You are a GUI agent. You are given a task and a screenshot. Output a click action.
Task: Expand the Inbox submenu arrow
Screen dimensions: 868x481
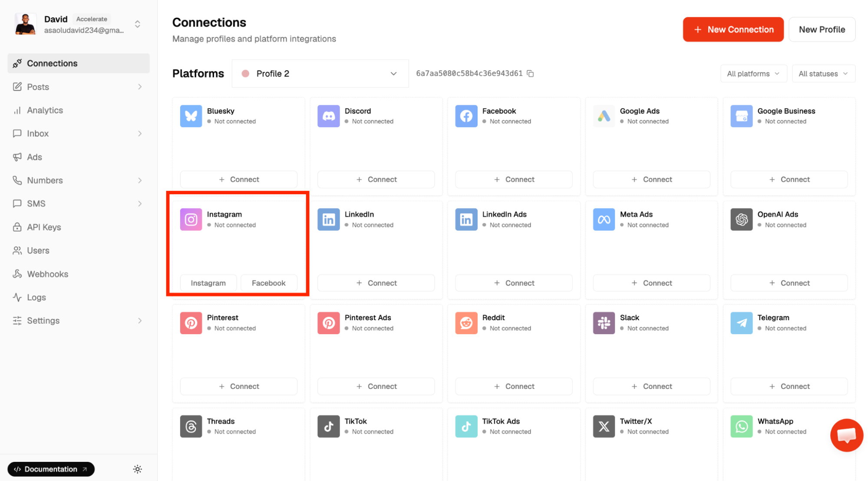(x=140, y=133)
